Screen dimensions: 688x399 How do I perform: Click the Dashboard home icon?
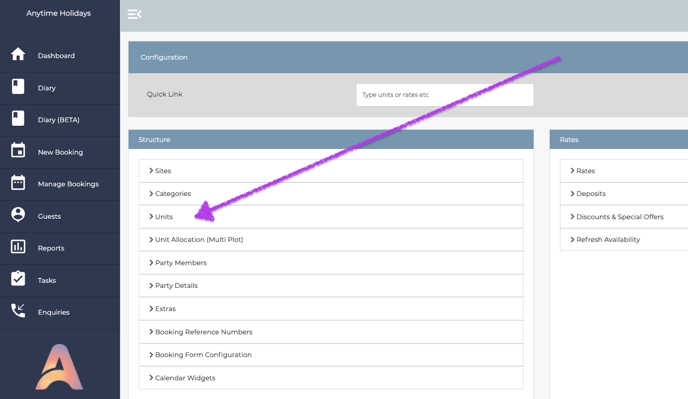coord(18,54)
